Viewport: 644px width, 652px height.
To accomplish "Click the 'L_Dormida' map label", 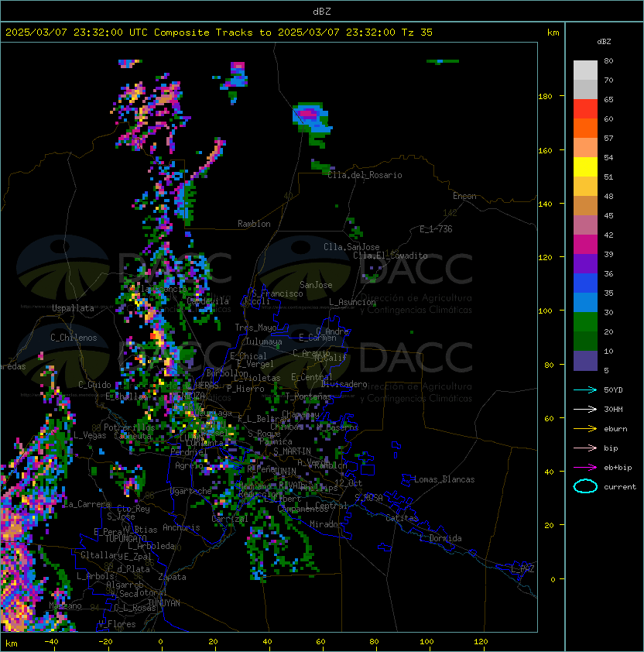I will (x=440, y=538).
